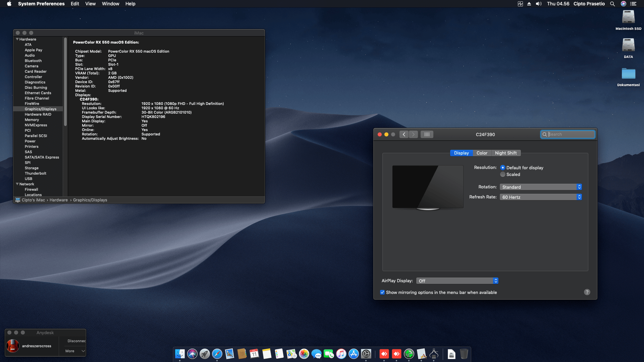Go back with the left chevron button
The height and width of the screenshot is (362, 644).
[404, 134]
